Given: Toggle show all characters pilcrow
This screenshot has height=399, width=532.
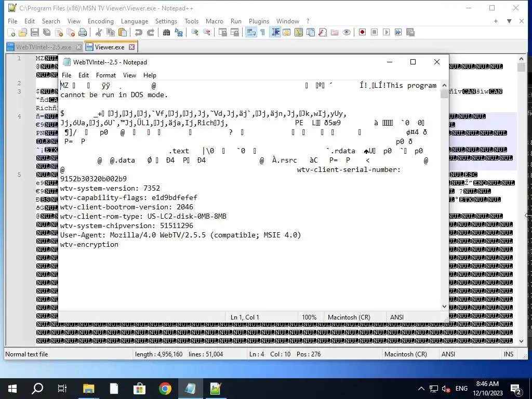Looking at the screenshot, I should (262, 32).
